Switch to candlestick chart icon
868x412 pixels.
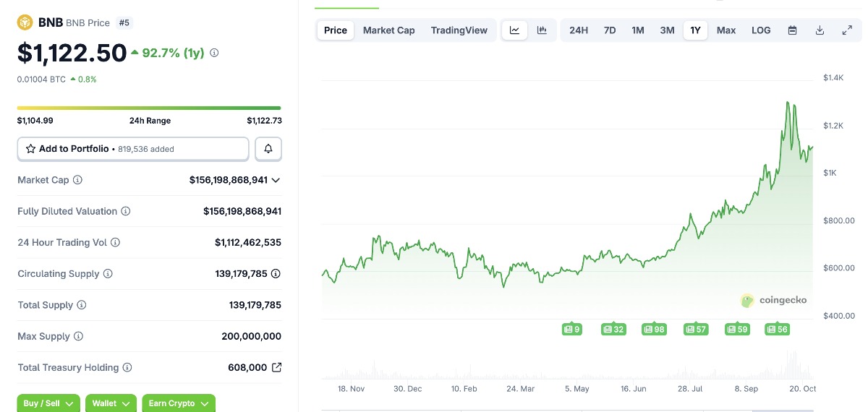(x=541, y=30)
